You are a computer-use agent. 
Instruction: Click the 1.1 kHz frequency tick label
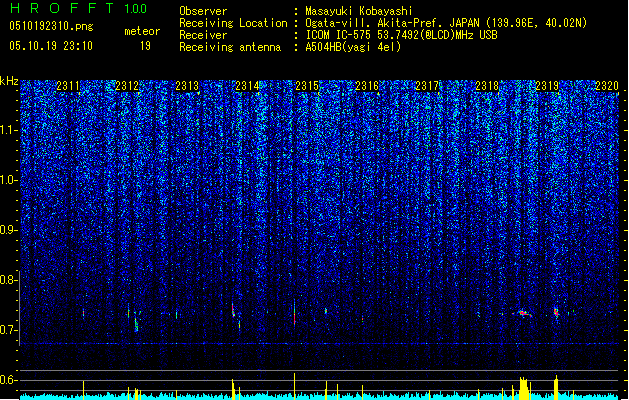click(x=9, y=130)
